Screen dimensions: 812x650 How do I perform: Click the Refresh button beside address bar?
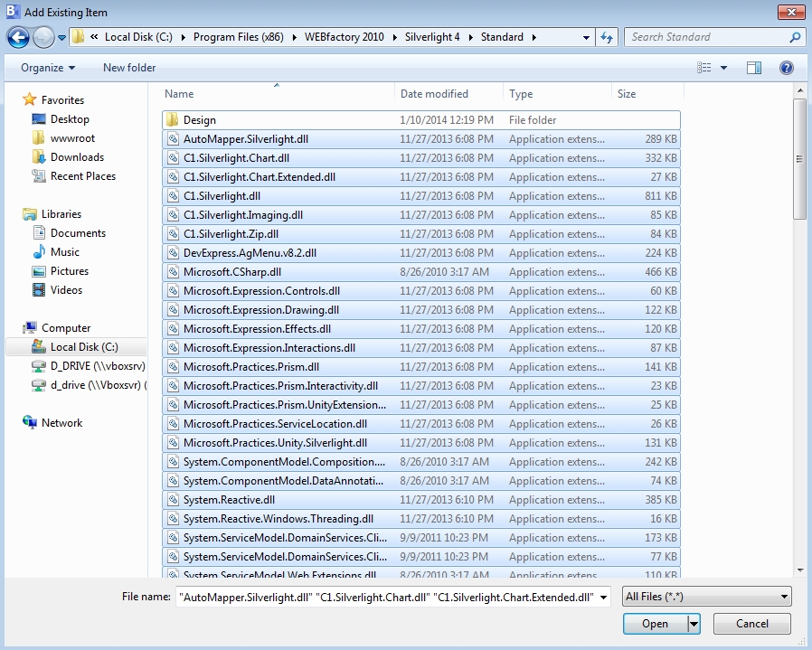(x=607, y=37)
